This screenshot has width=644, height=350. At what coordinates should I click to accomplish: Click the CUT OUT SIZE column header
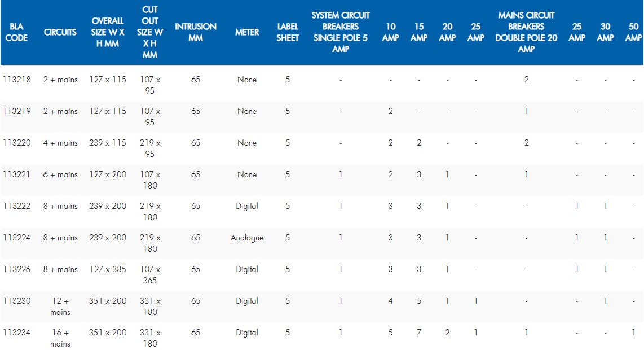150,32
